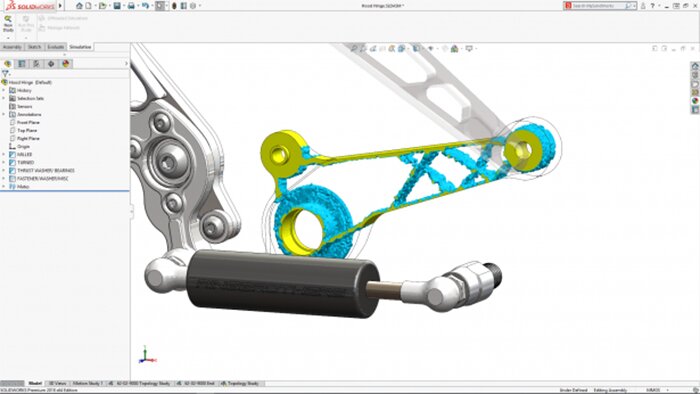Open the FeatureManager design tree tab
The image size is (700, 394).
(8, 64)
